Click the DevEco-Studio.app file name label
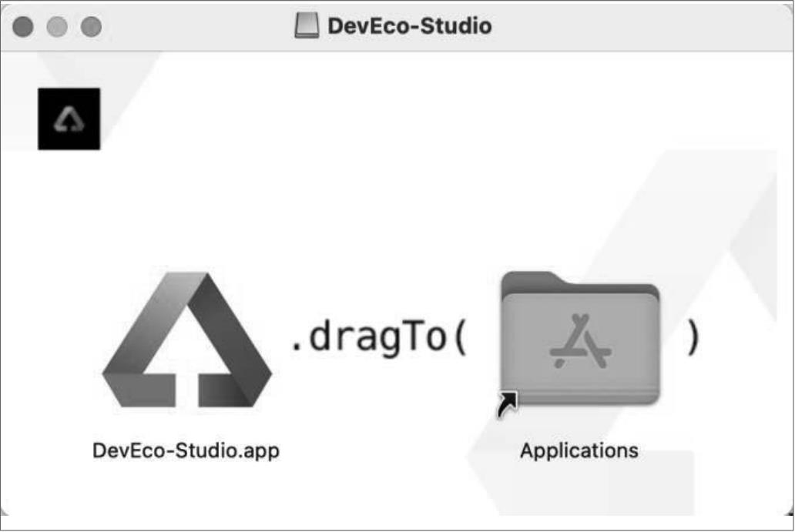Viewport: 795px width, 532px height. point(186,450)
